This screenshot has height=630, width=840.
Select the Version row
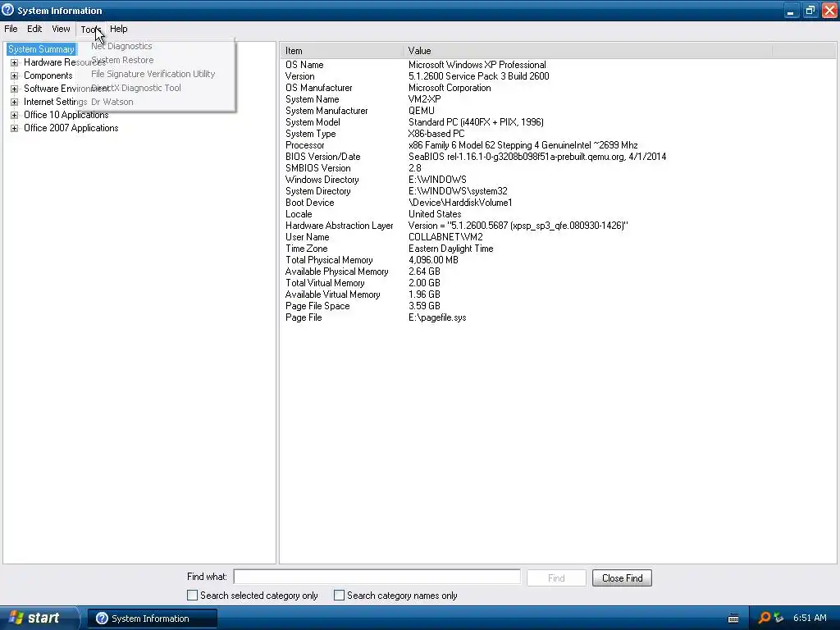[557, 76]
